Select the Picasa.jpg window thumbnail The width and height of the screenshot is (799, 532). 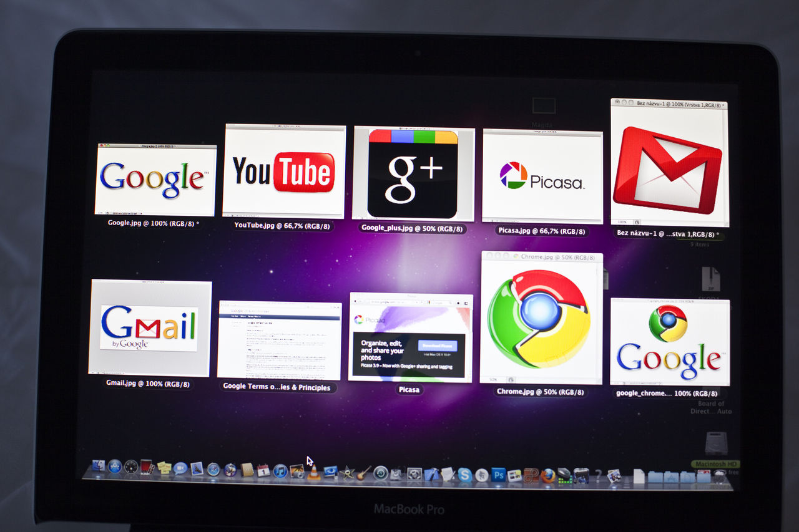[542, 176]
